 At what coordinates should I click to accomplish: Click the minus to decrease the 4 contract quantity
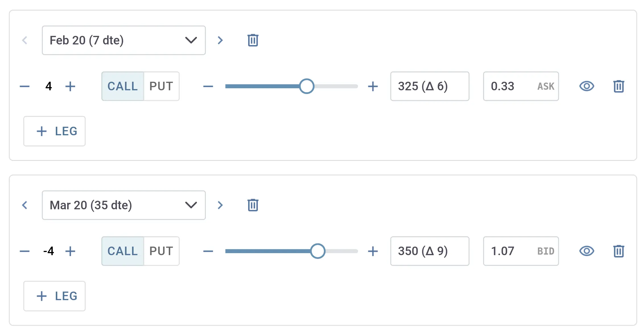24,86
